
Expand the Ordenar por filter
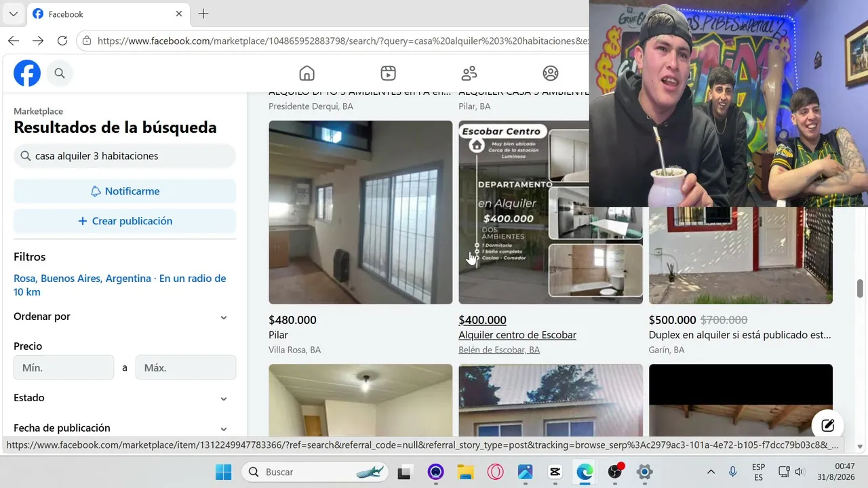click(x=125, y=317)
